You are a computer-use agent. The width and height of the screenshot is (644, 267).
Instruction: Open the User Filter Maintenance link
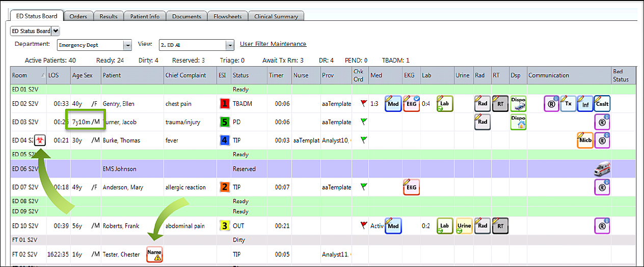coord(273,44)
